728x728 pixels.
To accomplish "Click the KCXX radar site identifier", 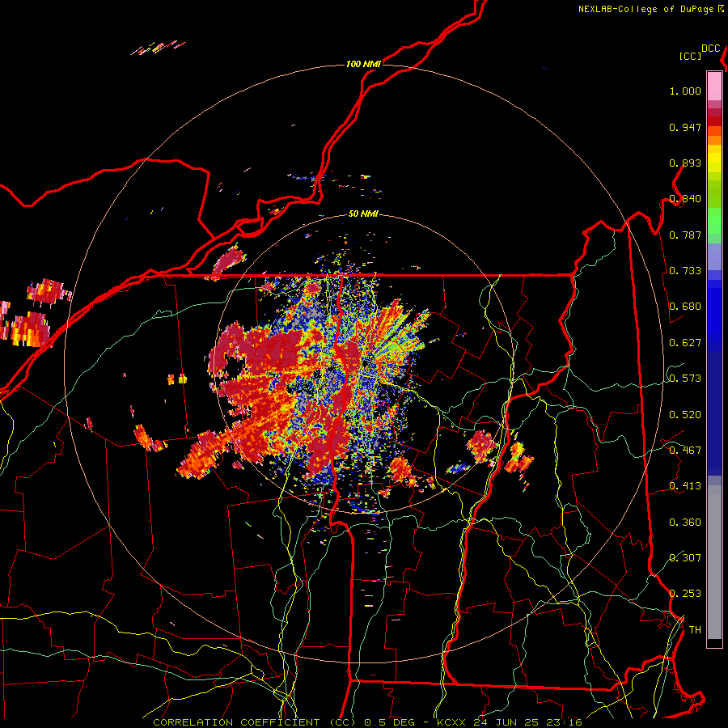I will pyautogui.click(x=451, y=722).
